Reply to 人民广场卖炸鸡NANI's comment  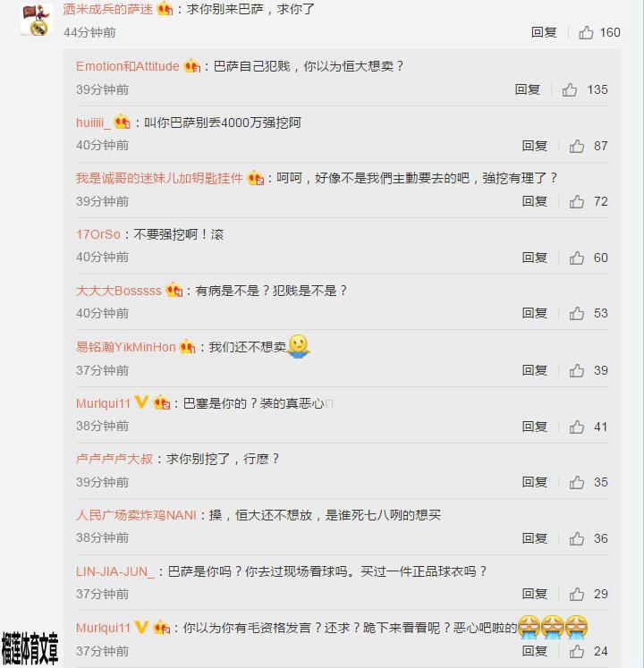point(535,538)
